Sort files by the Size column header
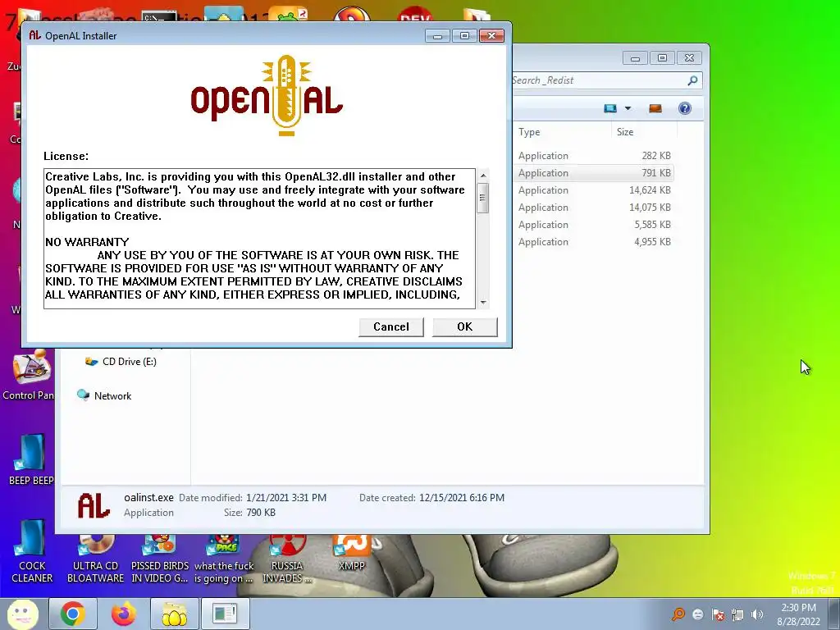 point(644,132)
